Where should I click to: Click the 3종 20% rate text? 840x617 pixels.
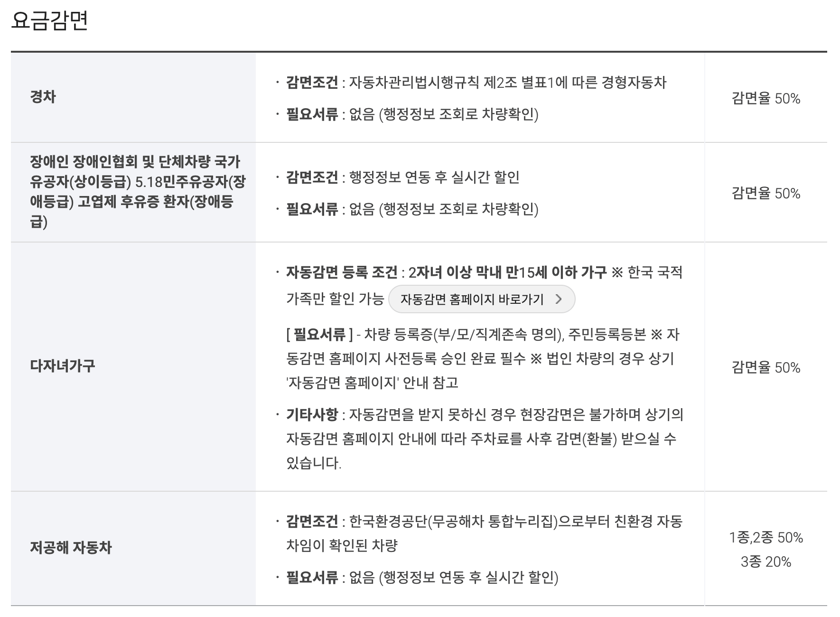point(765,561)
